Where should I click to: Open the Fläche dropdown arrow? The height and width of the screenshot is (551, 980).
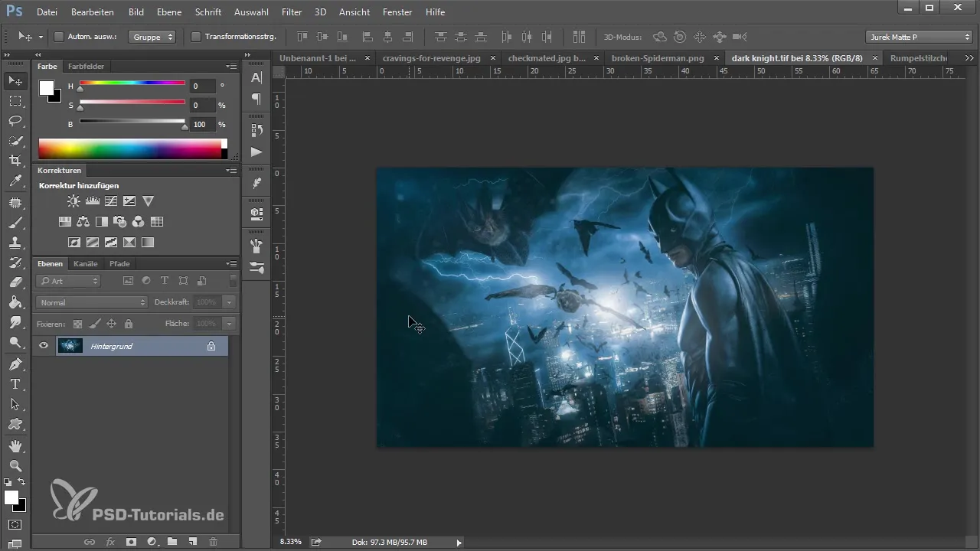point(229,324)
